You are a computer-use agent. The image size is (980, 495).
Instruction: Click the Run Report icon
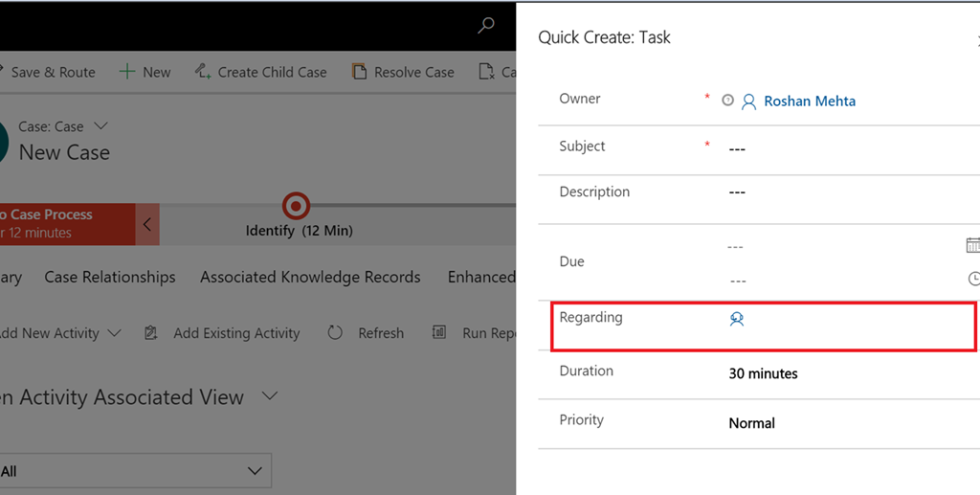[439, 332]
